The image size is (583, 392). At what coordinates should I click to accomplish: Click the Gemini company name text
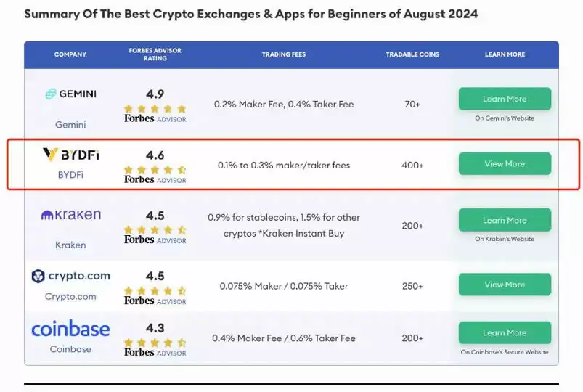point(70,124)
